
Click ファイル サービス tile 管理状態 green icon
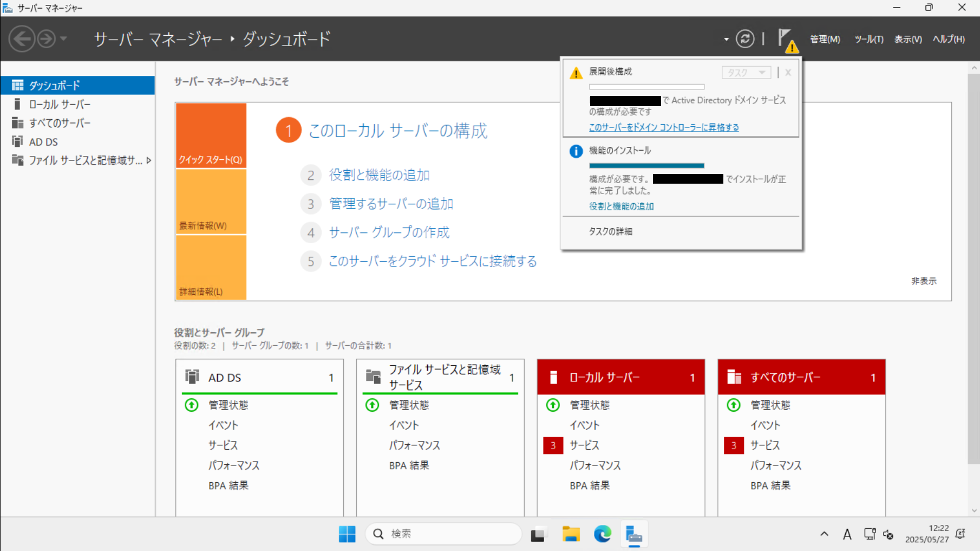pyautogui.click(x=373, y=405)
